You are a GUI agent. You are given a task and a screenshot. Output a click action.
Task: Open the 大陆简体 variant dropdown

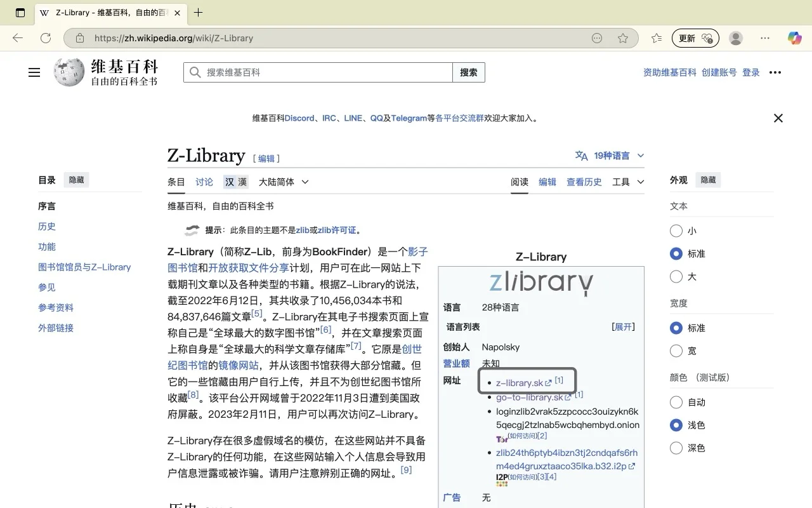tap(284, 182)
